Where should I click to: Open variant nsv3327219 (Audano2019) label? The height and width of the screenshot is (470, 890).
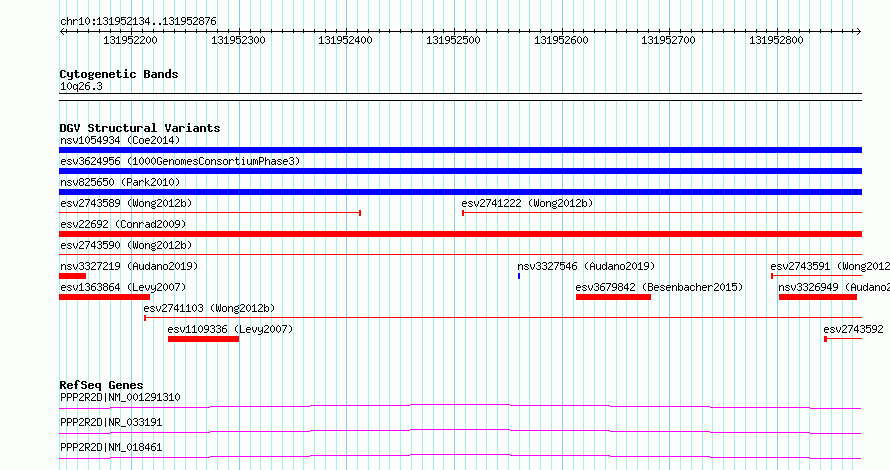[129, 266]
